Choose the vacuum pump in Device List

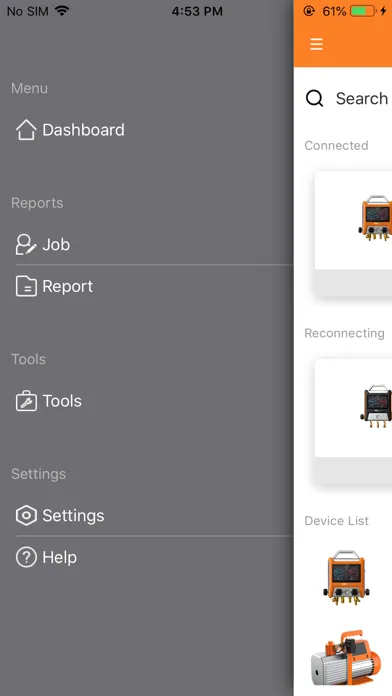346,658
